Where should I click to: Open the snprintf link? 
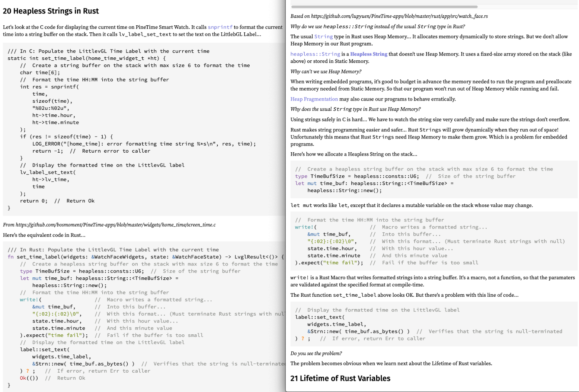220,27
